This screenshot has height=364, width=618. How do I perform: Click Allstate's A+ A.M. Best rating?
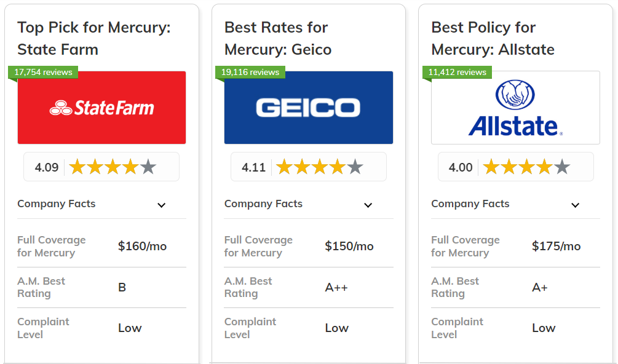539,287
